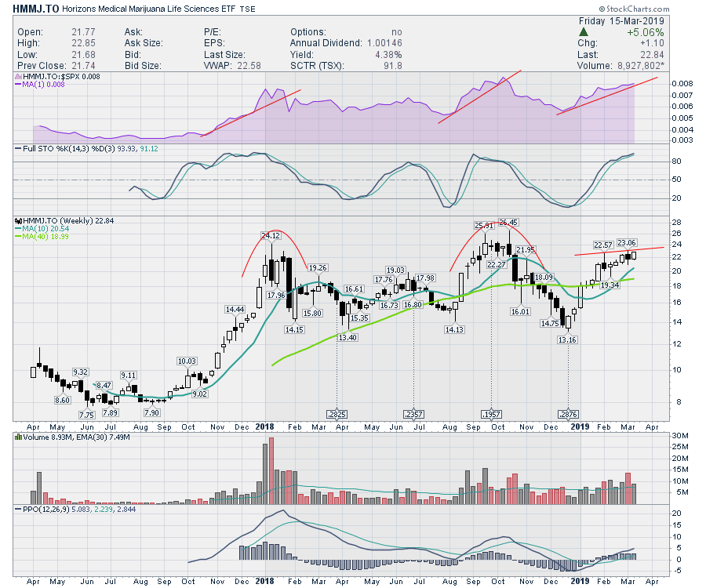Click the 2018 year marker on price axis

tap(264, 426)
